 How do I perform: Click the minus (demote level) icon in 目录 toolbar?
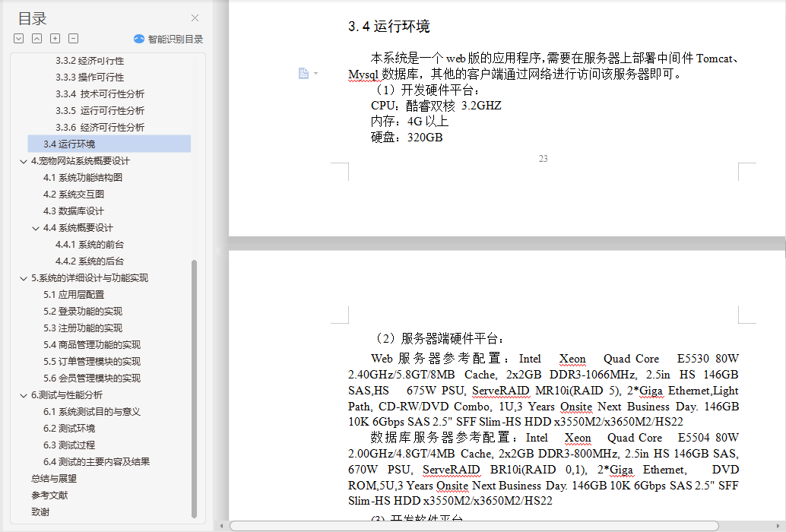point(73,39)
